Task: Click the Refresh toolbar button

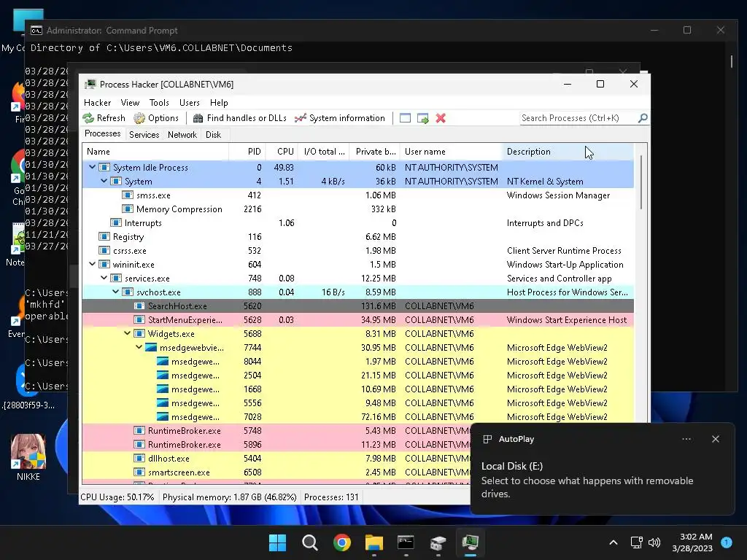Action: tap(104, 118)
